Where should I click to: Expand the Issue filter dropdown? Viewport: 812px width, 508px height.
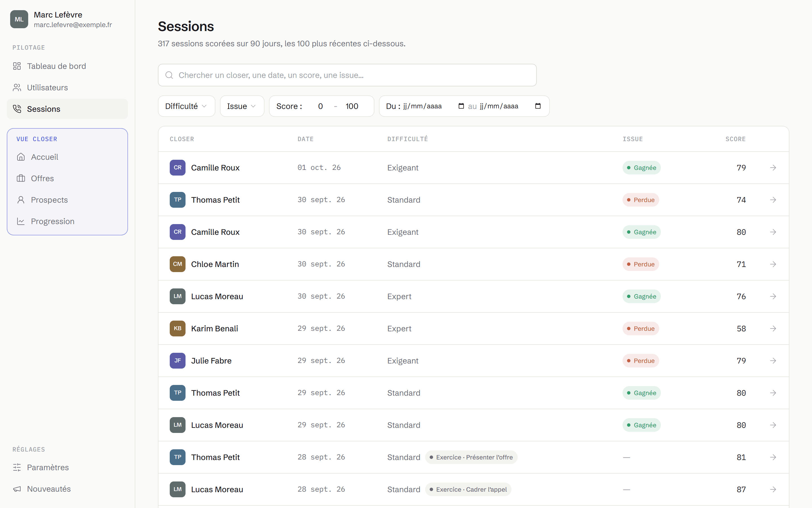[x=242, y=106]
